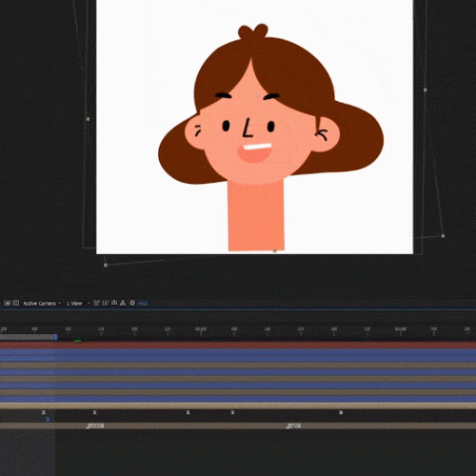The width and height of the screenshot is (476, 476).
Task: Click the second hourglass keyframe in timeline
Action: [94, 412]
